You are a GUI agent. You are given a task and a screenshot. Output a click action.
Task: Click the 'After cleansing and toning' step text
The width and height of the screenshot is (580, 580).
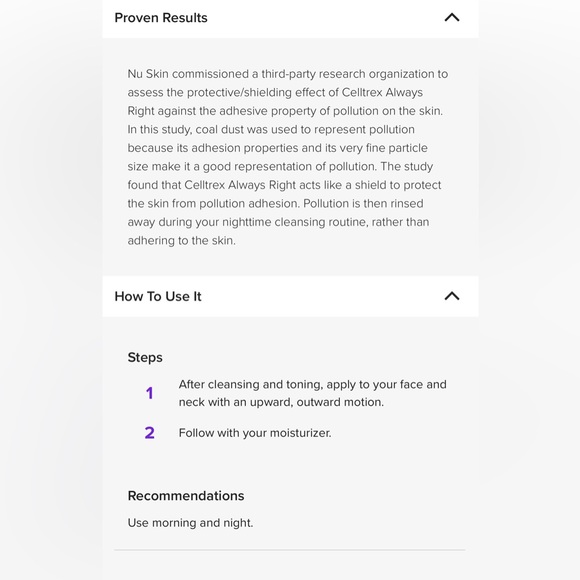[x=313, y=393]
